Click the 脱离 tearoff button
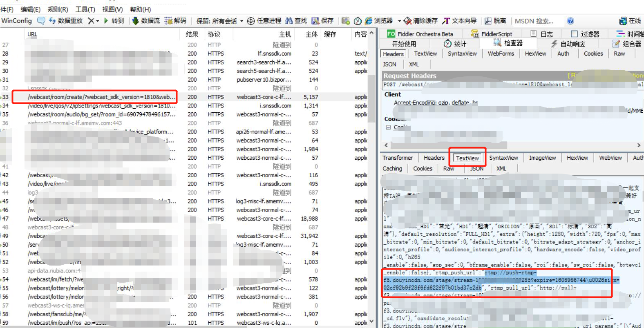Viewport: 644px width, 328px height. [x=495, y=21]
